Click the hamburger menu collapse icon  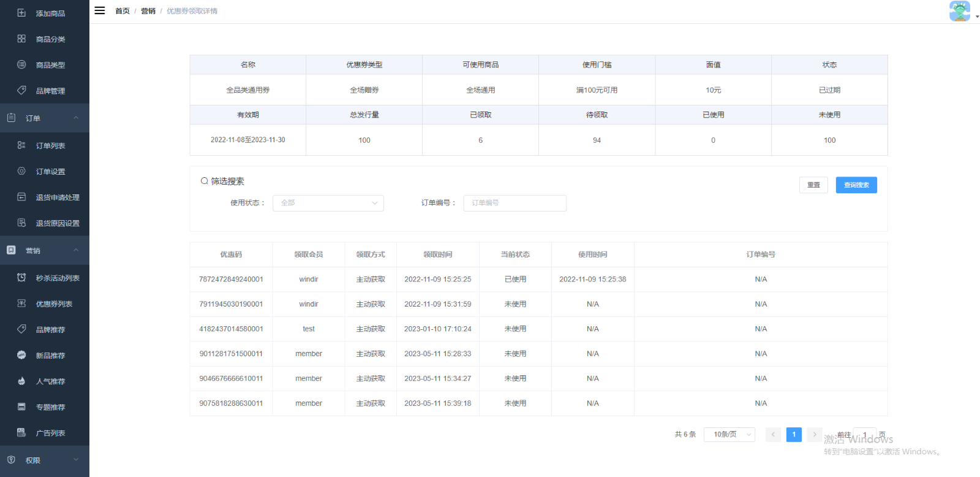100,10
